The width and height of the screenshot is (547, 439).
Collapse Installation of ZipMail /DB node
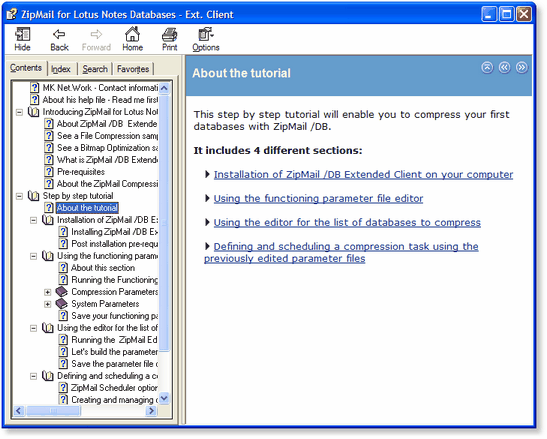click(x=33, y=220)
